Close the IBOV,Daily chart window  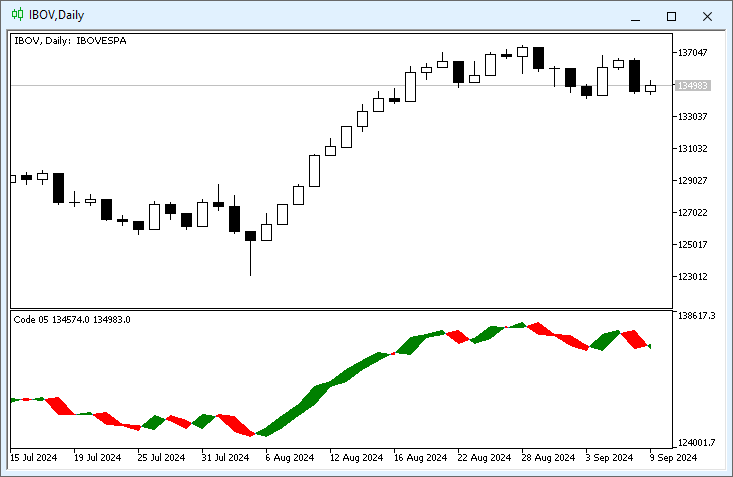point(707,16)
